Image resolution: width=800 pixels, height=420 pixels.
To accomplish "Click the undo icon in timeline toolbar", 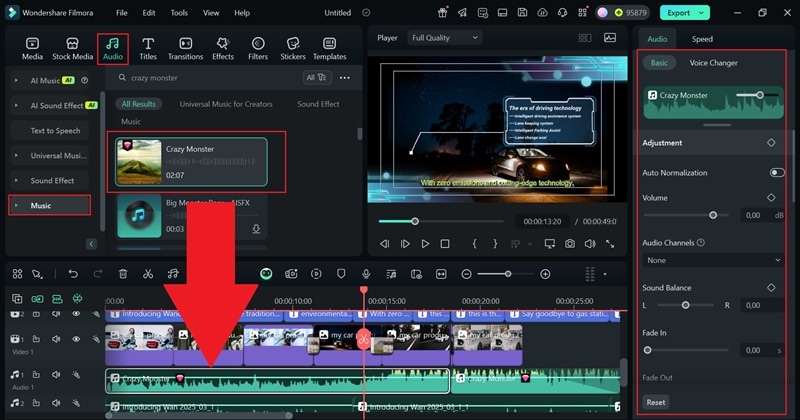I will pyautogui.click(x=73, y=274).
